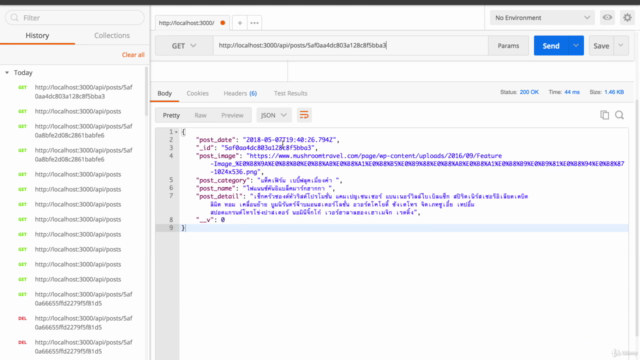Click the 44 ms time value

572,92
